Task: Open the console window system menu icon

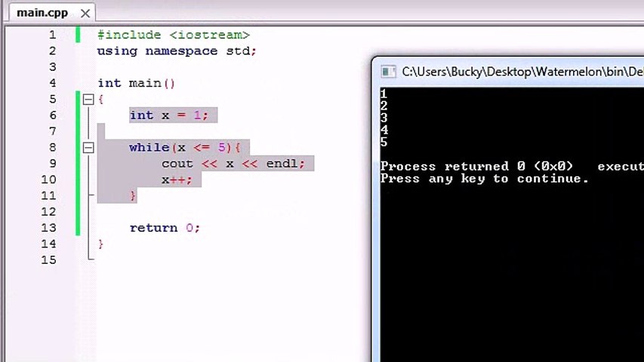Action: click(x=388, y=72)
